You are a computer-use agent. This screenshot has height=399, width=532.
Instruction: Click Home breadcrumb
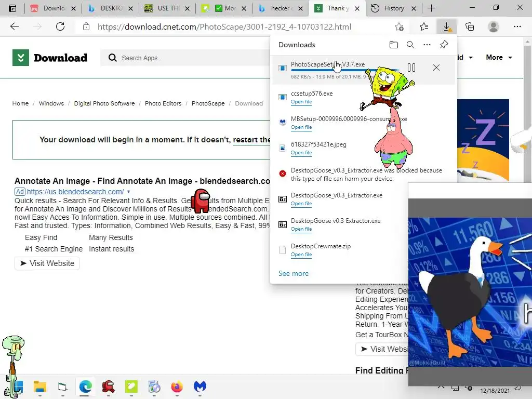pos(20,103)
